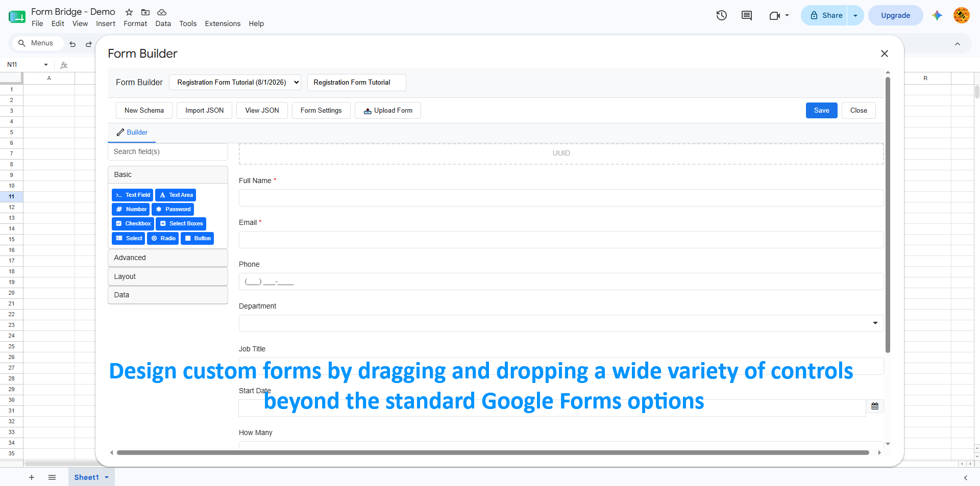The width and height of the screenshot is (980, 486).
Task: Expand the Advanced section
Action: click(x=168, y=258)
